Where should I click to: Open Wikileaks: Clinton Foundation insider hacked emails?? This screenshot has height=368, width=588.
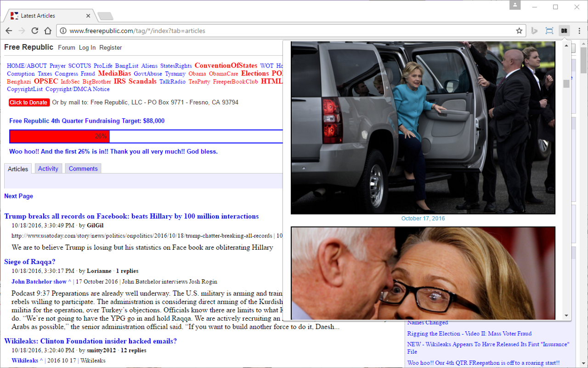tap(90, 341)
